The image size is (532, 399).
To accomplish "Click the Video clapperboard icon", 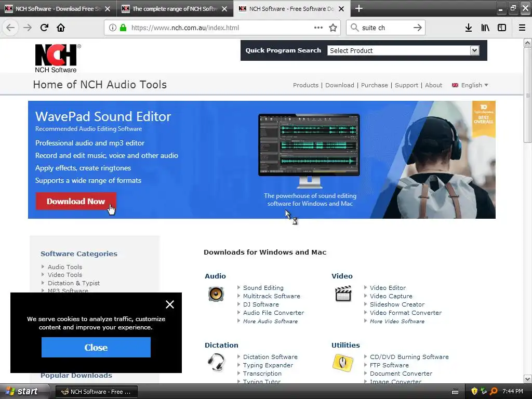I will tap(343, 294).
